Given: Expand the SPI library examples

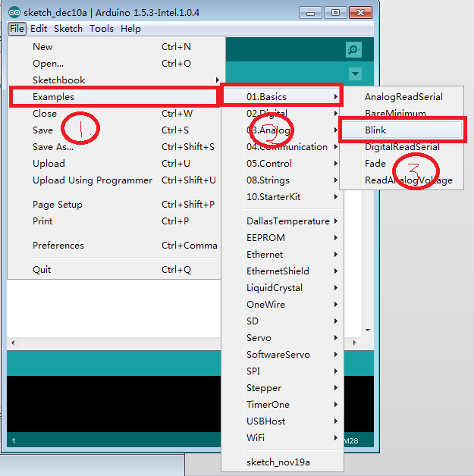Looking at the screenshot, I should pyautogui.click(x=282, y=371).
